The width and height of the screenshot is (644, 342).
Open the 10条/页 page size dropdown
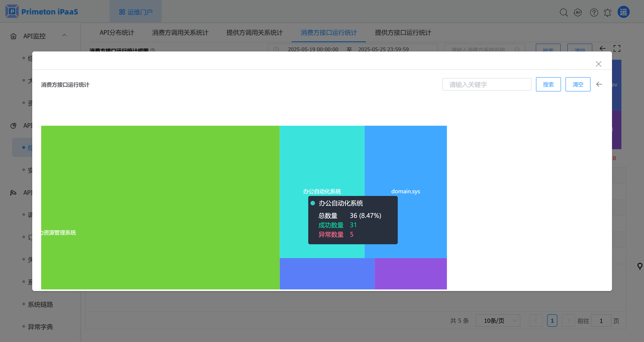click(x=497, y=321)
